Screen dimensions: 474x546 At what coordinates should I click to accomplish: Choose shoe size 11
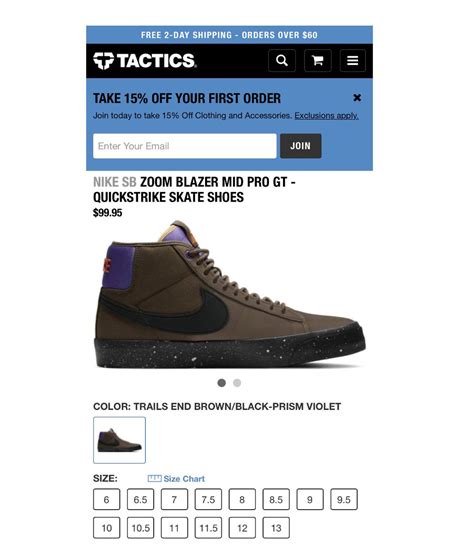tap(174, 528)
